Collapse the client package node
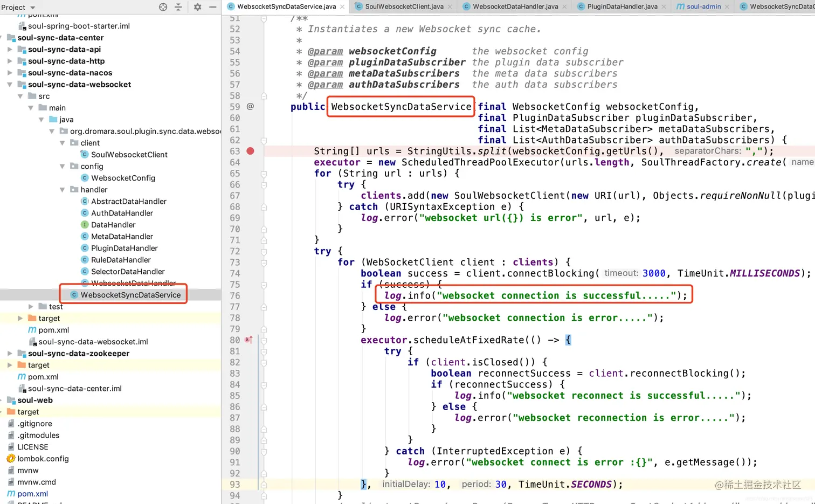Viewport: 815px width, 504px height. [62, 143]
